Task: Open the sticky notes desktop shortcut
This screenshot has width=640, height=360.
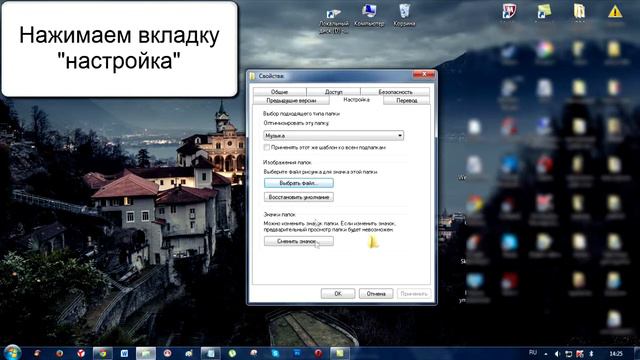Action: point(544,11)
